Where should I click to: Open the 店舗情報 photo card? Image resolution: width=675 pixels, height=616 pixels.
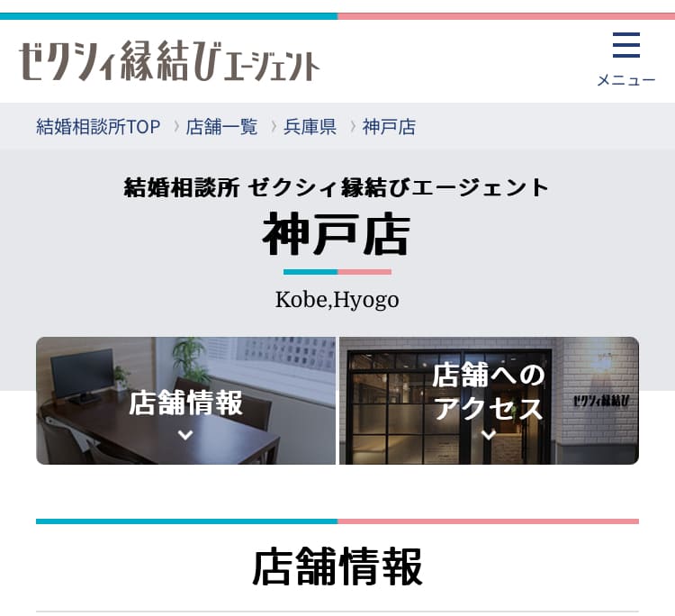tap(185, 401)
